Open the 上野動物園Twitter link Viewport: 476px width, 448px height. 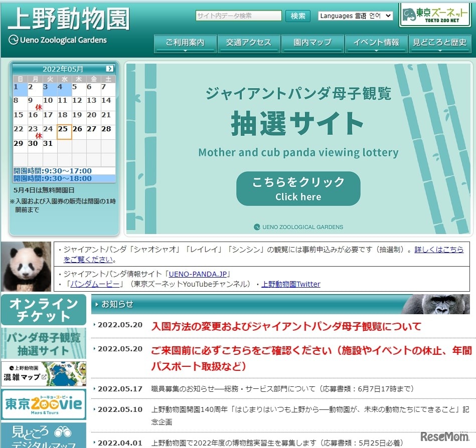click(291, 284)
